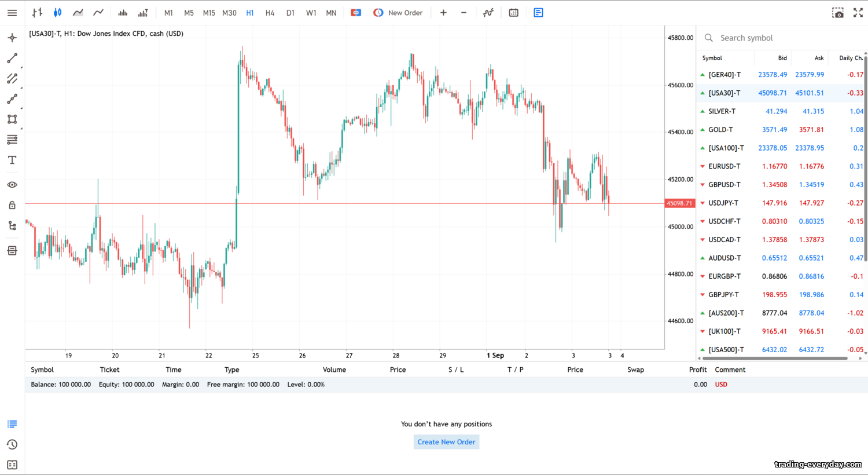This screenshot has height=475, width=868.
Task: Open the hamburger main menu
Action: point(12,13)
